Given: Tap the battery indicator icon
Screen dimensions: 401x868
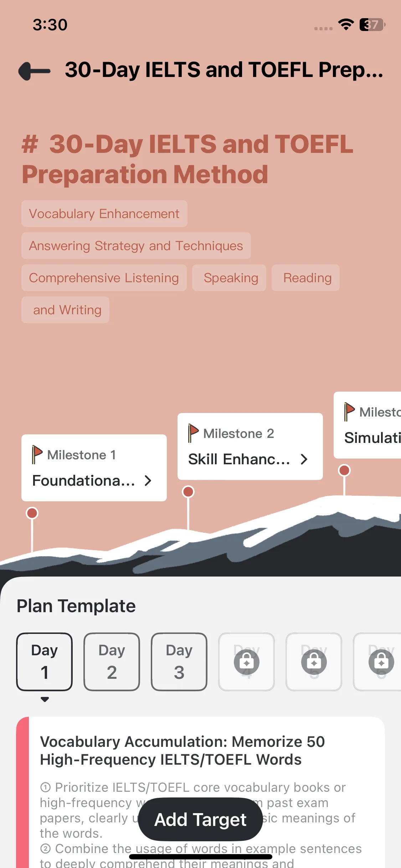Looking at the screenshot, I should pyautogui.click(x=372, y=25).
